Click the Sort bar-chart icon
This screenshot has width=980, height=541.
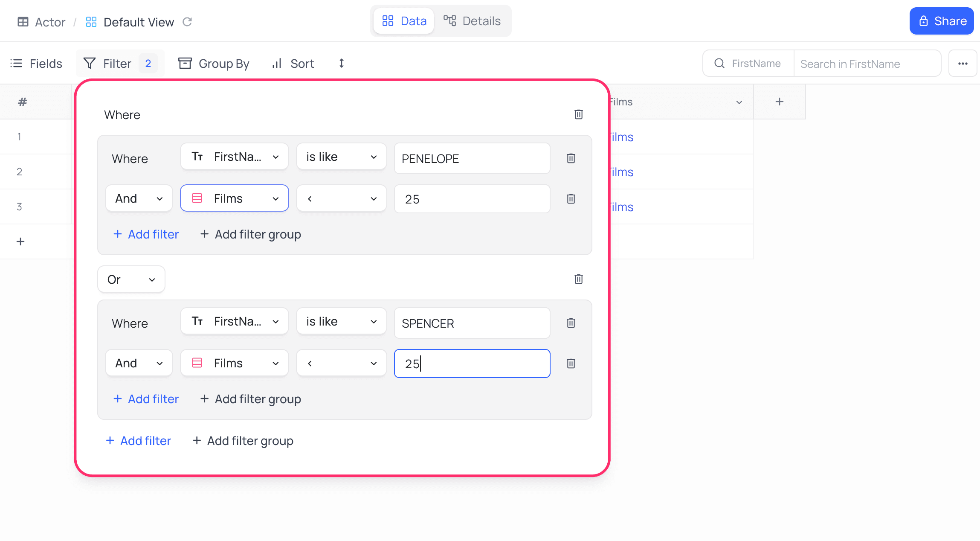pos(276,63)
